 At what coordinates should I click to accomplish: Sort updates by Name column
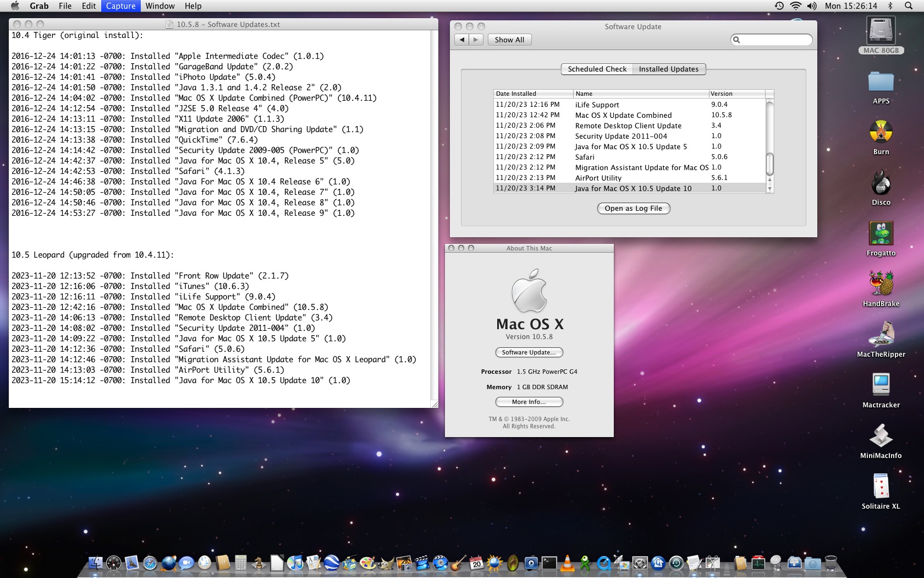click(x=641, y=94)
